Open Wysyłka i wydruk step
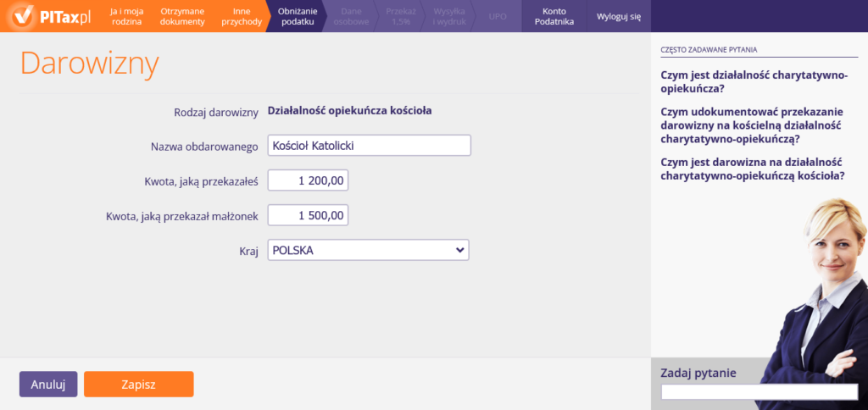Viewport: 868px width, 410px height. pyautogui.click(x=449, y=16)
